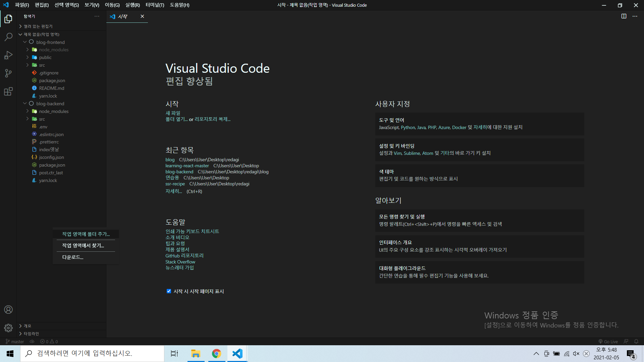Expand the timeline section (타임라인)
644x362 pixels.
(x=31, y=334)
